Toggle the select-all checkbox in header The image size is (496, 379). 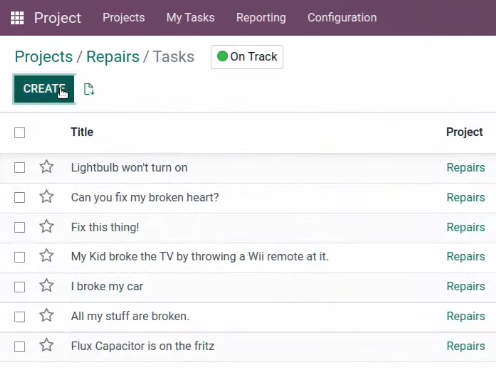pos(19,132)
